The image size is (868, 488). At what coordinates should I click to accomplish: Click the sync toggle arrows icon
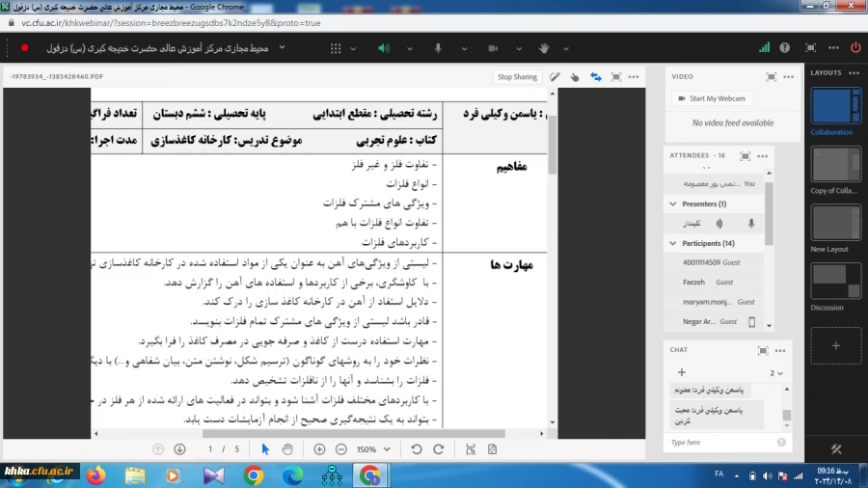[595, 77]
